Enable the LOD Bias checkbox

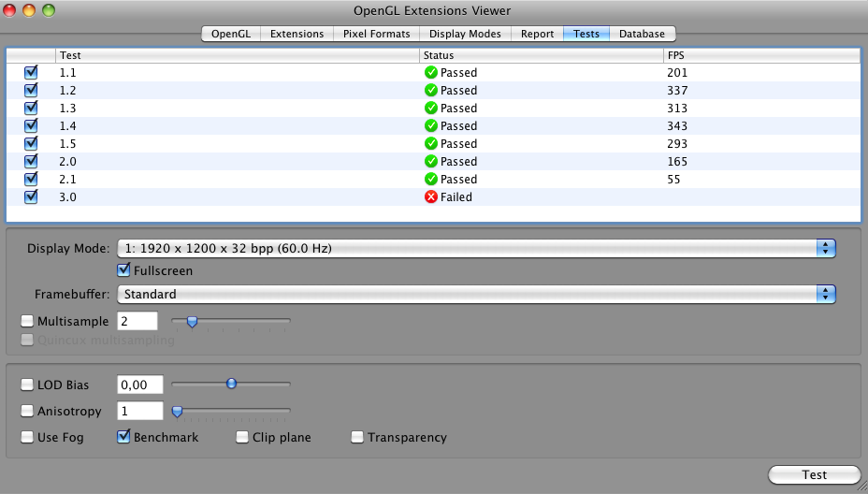click(x=27, y=385)
